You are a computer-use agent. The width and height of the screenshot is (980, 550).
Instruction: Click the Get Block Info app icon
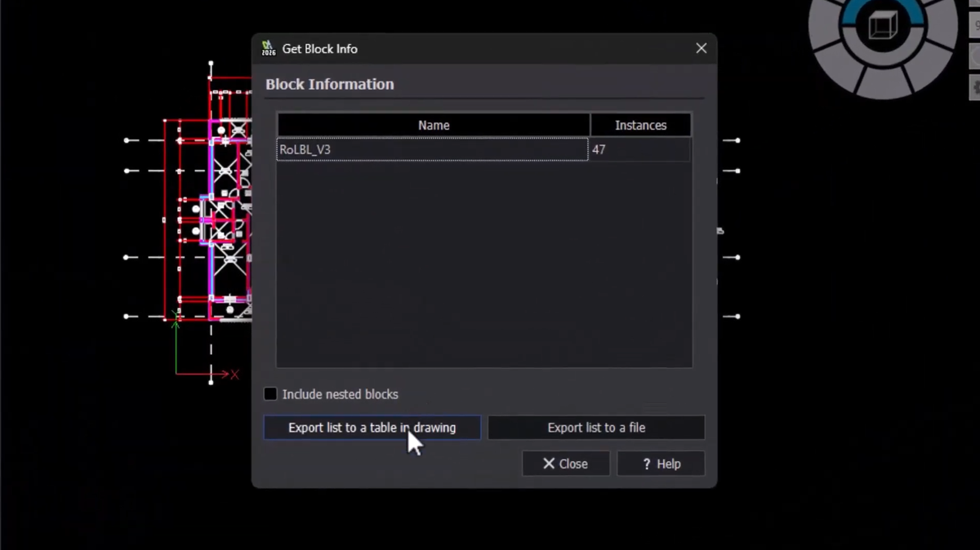click(269, 49)
